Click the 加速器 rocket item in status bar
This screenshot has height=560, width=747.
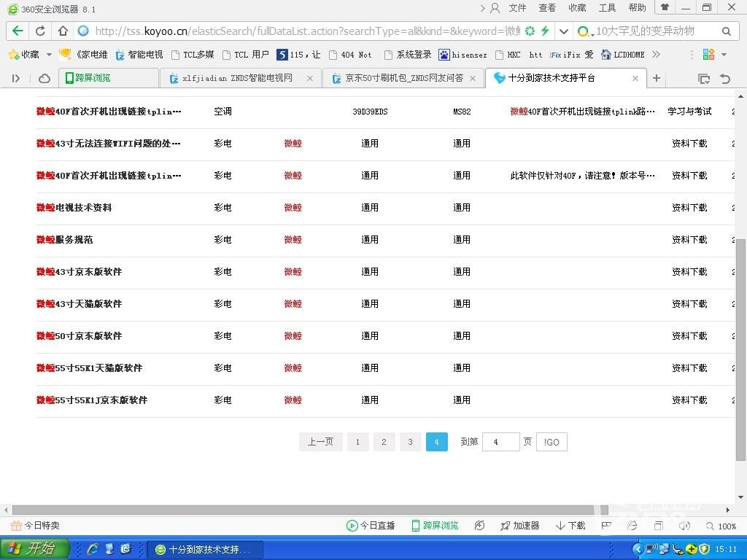tap(519, 526)
